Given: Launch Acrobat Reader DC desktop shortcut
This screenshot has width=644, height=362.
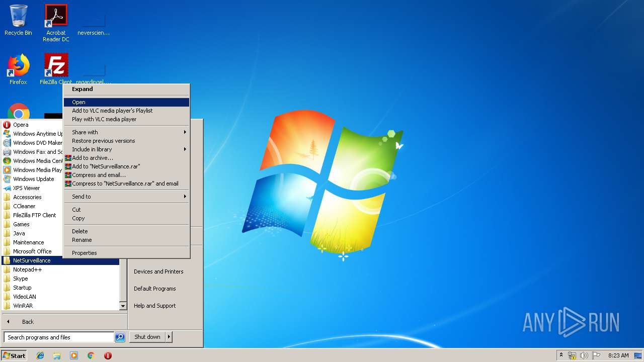Looking at the screenshot, I should [x=56, y=23].
